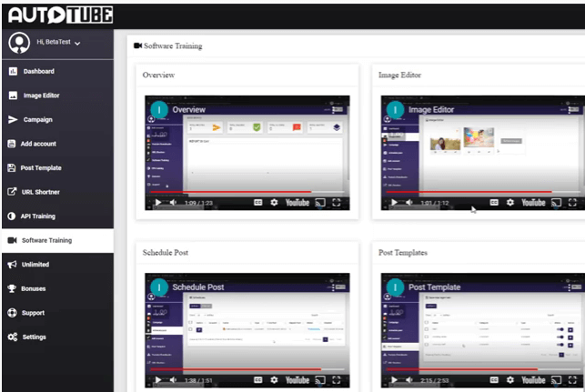Click the Post Template save icon
The width and height of the screenshot is (585, 392).
[12, 168]
